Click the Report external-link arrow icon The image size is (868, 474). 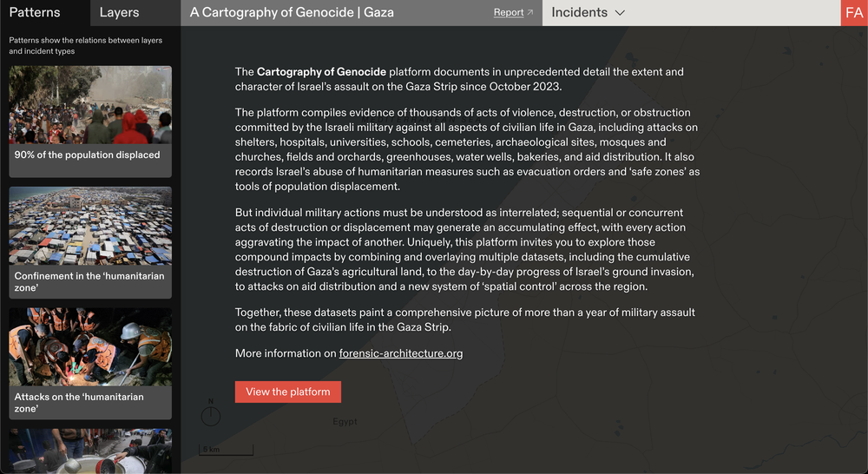[x=529, y=12]
